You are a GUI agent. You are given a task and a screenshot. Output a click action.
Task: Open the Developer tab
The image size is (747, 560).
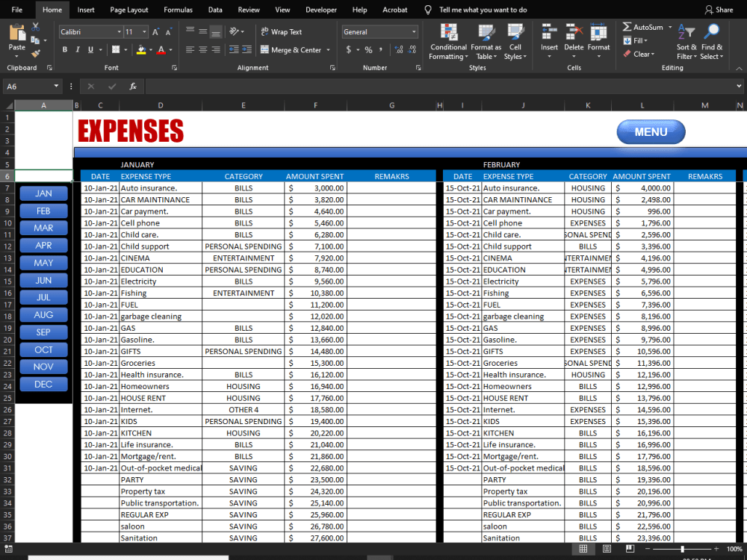[321, 10]
